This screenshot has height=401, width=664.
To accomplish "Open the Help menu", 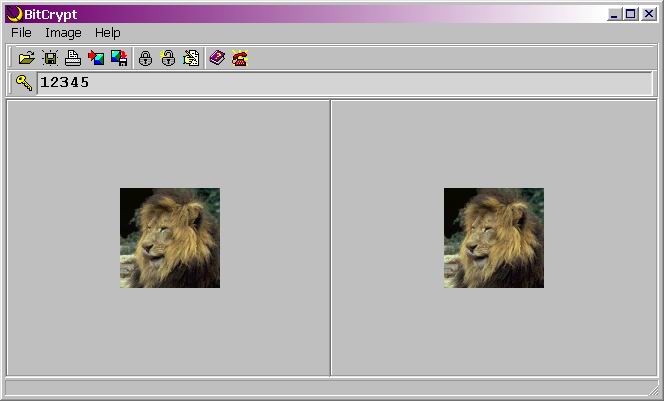I will point(108,33).
